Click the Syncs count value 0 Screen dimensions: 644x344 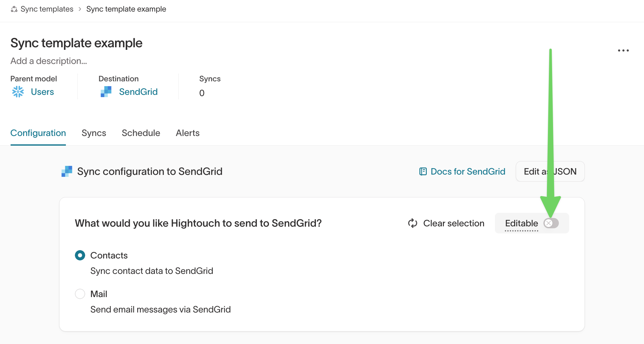coord(202,93)
